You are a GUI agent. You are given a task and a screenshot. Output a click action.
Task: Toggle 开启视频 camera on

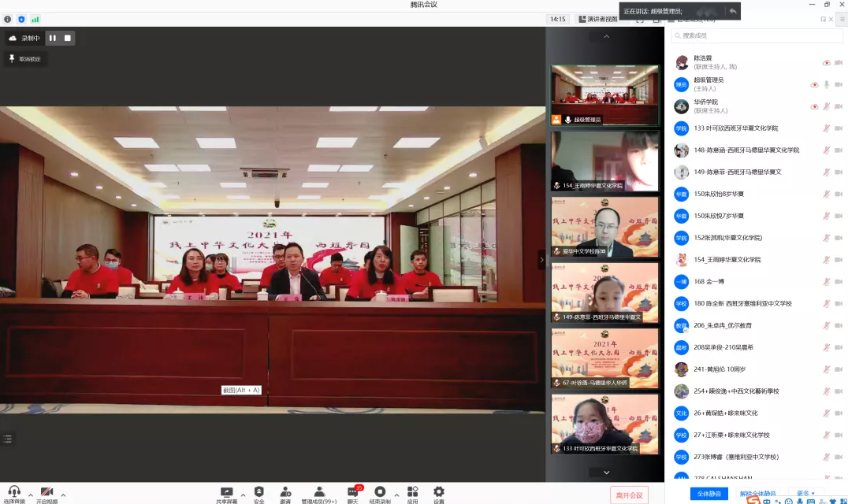pos(46,492)
